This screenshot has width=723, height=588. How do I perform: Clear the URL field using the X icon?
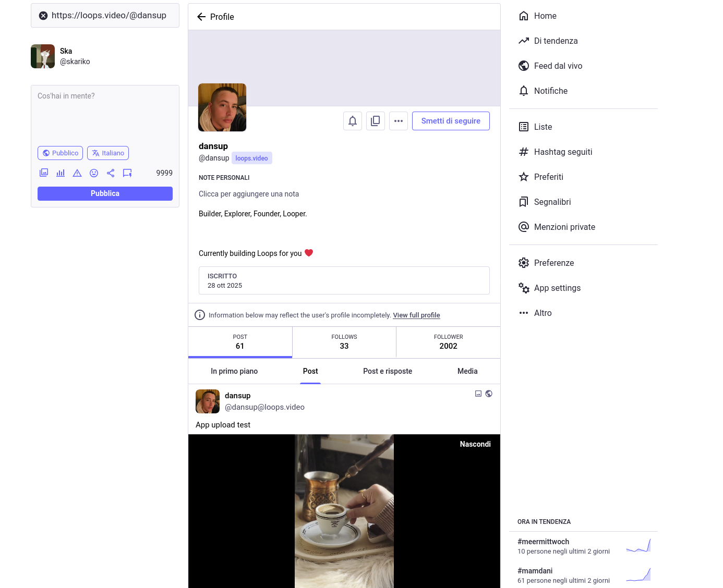(x=43, y=15)
